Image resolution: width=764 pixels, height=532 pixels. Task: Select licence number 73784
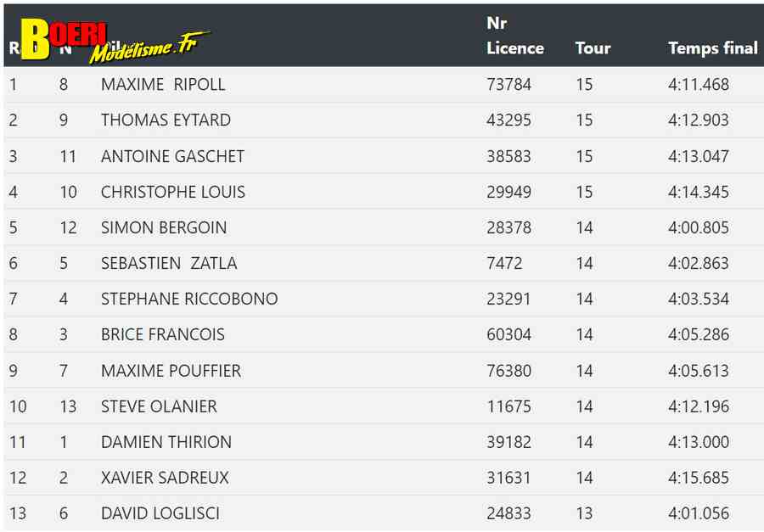(508, 84)
